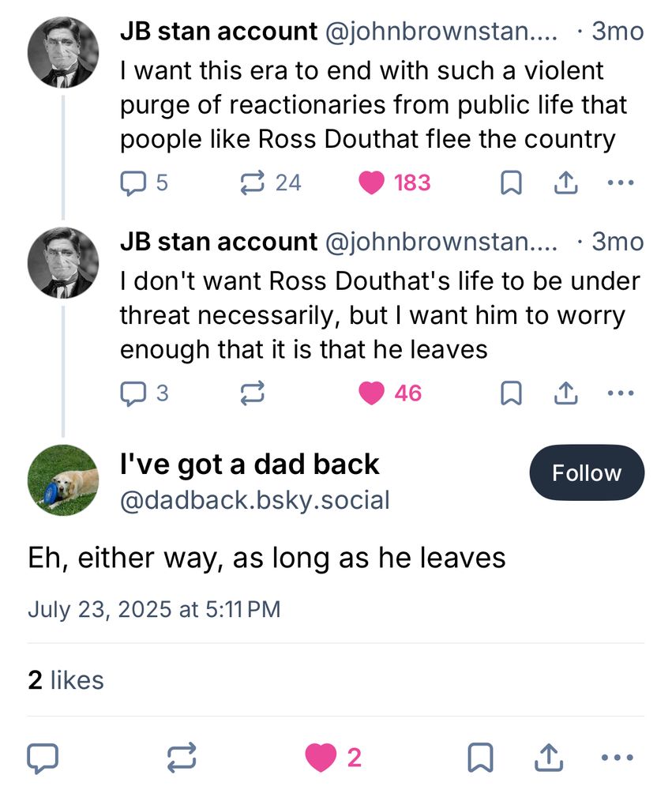The width and height of the screenshot is (672, 790).
Task: Open the 2 likes list
Action: coord(66,679)
